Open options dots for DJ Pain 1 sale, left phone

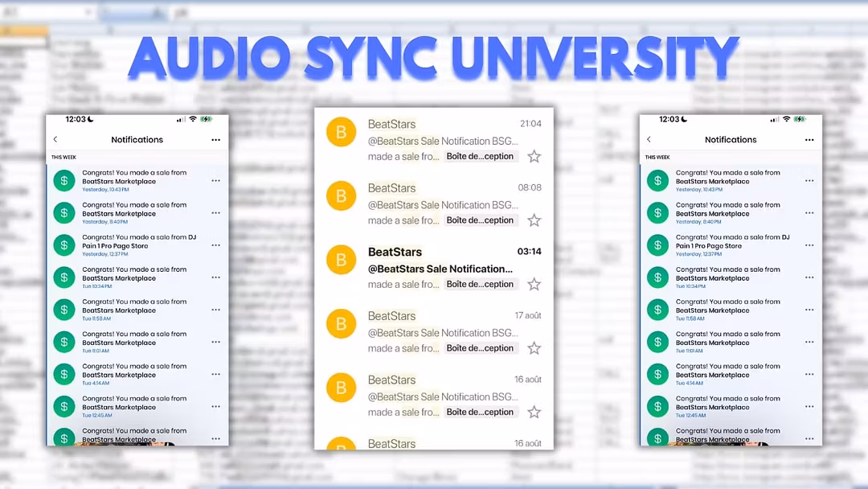216,245
